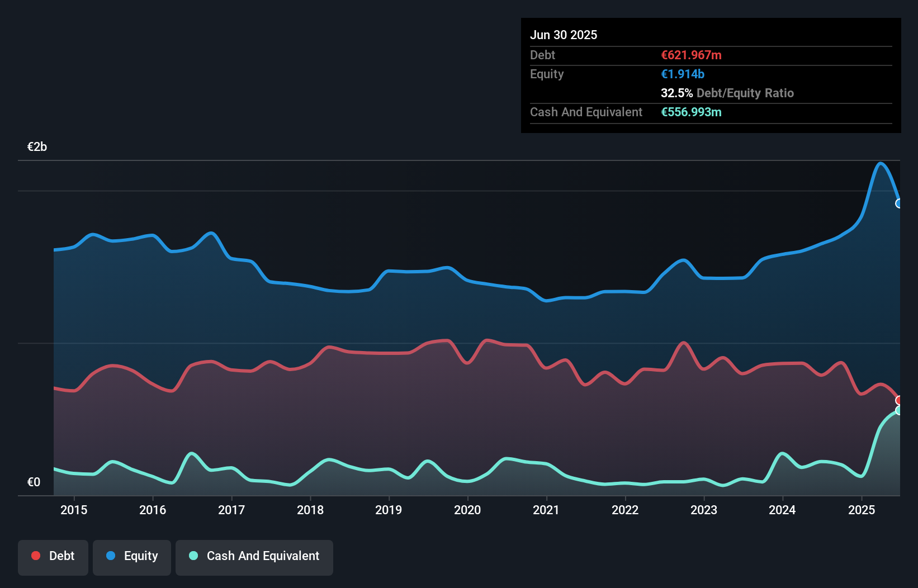
Task: Select the teal Cash And Equivalent legend dot
Action: pyautogui.click(x=193, y=556)
